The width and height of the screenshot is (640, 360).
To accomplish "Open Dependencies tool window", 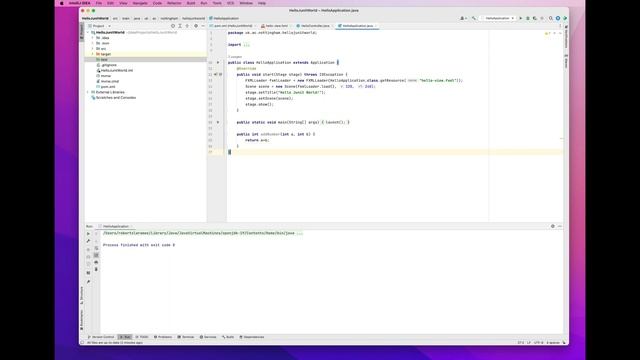I will [x=252, y=337].
